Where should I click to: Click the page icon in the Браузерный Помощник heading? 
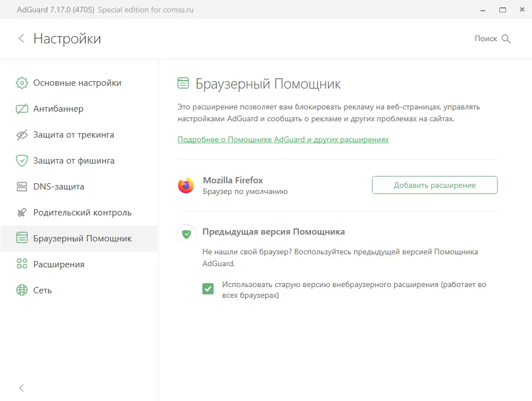pyautogui.click(x=183, y=83)
